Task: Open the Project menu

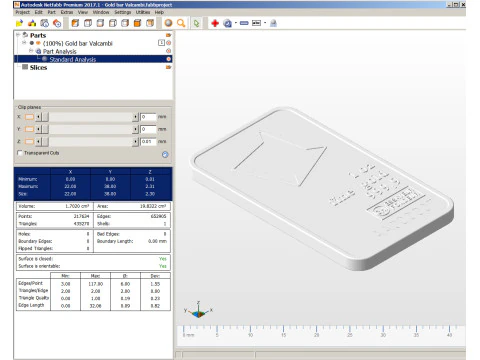Action: click(x=22, y=12)
